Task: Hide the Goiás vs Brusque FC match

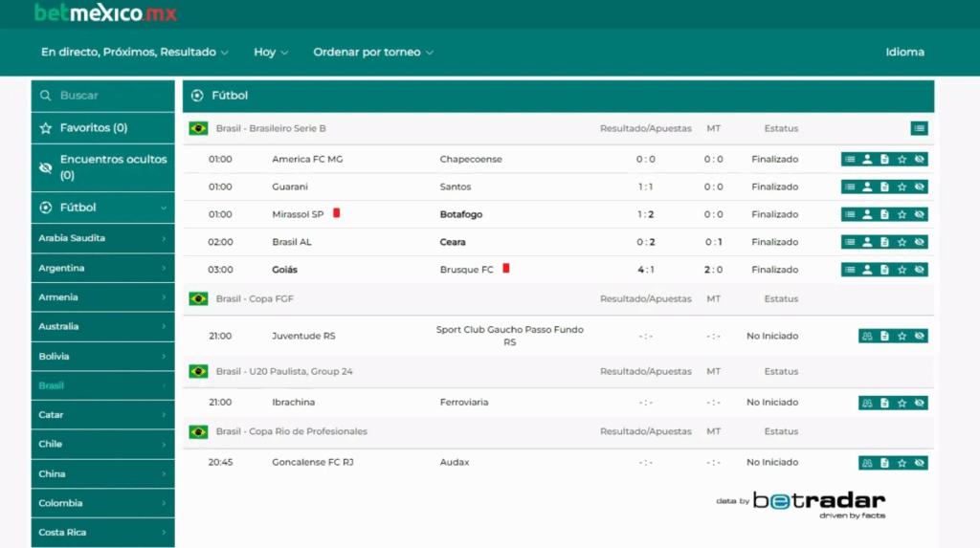Action: [x=920, y=271]
